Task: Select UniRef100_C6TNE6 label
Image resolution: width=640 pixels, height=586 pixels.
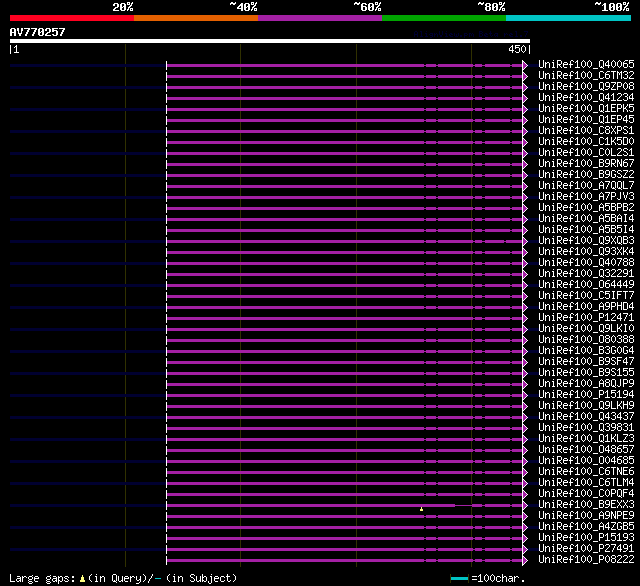Action: coord(586,472)
